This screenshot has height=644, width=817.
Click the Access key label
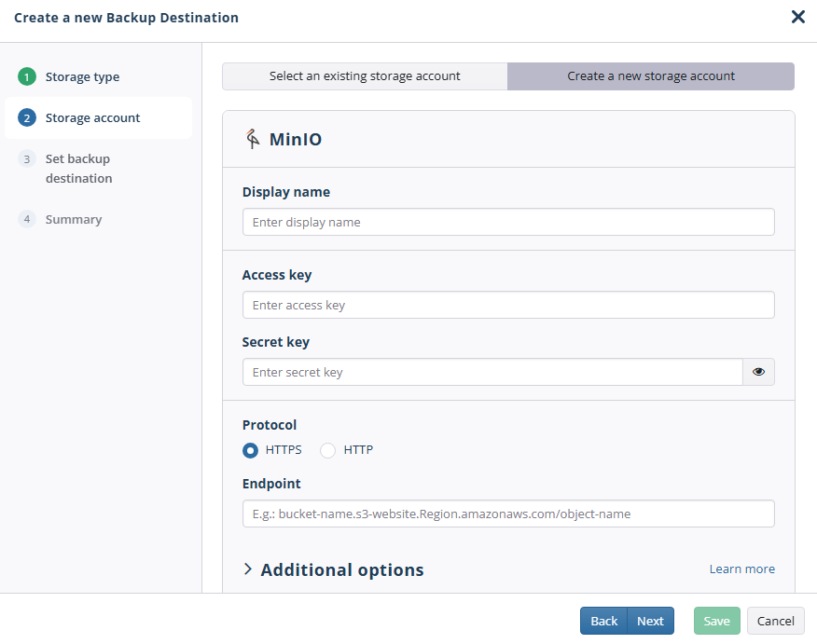pos(277,275)
